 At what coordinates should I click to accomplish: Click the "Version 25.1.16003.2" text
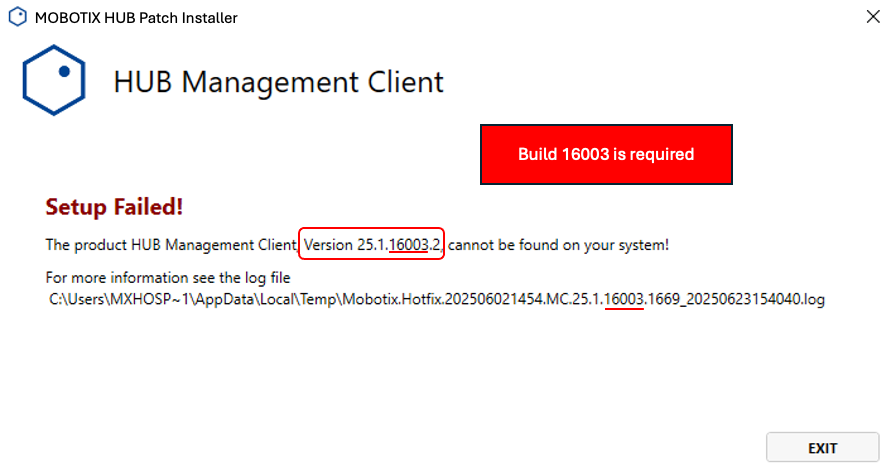[372, 245]
